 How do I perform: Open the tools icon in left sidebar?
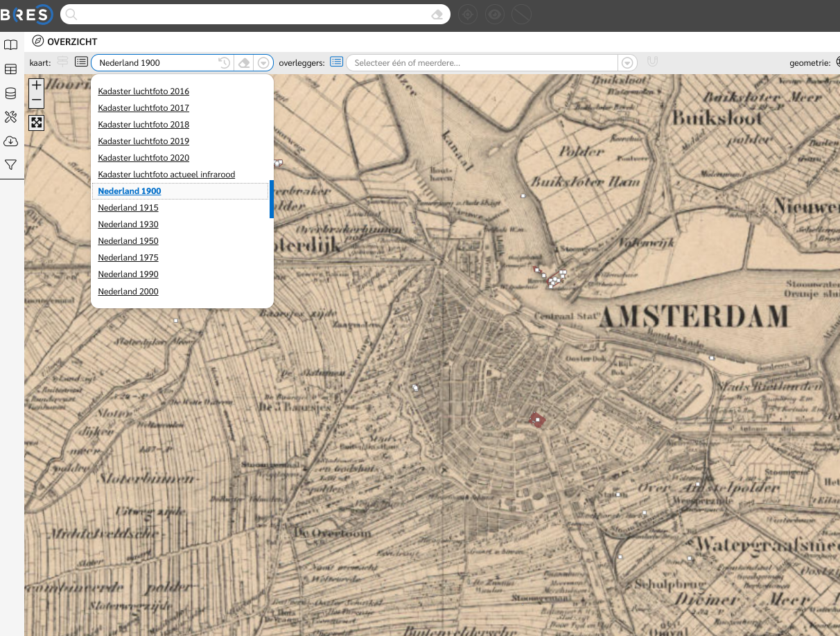(x=10, y=117)
